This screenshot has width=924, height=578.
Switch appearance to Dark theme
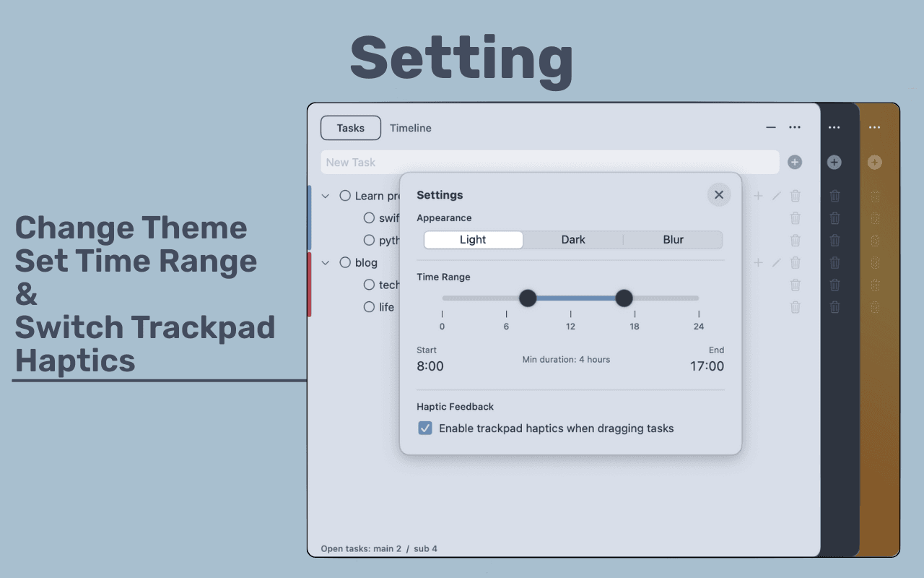click(572, 239)
